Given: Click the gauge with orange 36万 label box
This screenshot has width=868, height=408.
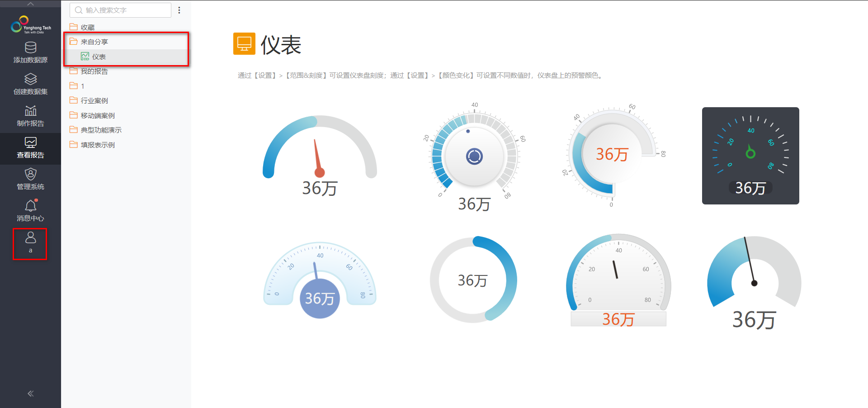Looking at the screenshot, I should pyautogui.click(x=618, y=280).
